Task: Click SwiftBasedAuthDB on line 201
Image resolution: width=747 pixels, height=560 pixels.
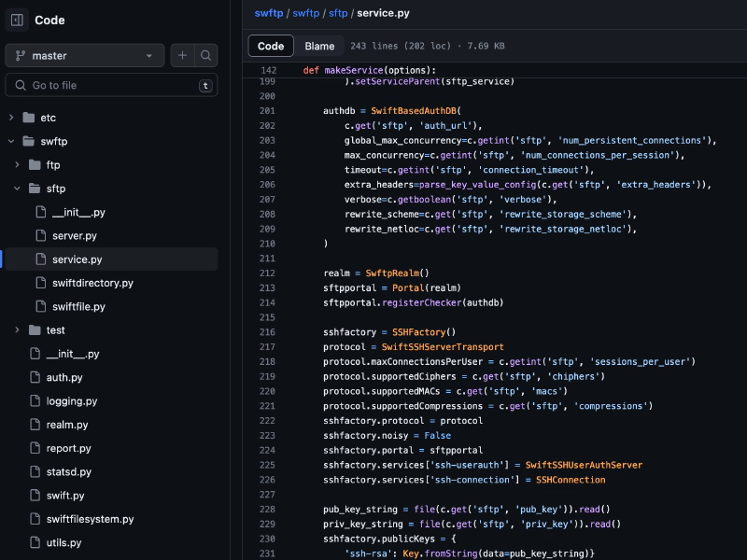Action: tap(414, 111)
